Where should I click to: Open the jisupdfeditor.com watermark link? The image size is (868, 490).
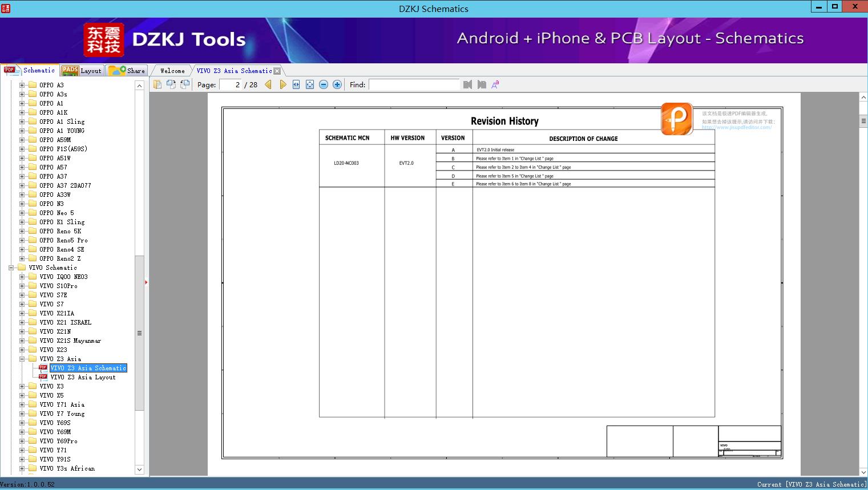tap(737, 127)
